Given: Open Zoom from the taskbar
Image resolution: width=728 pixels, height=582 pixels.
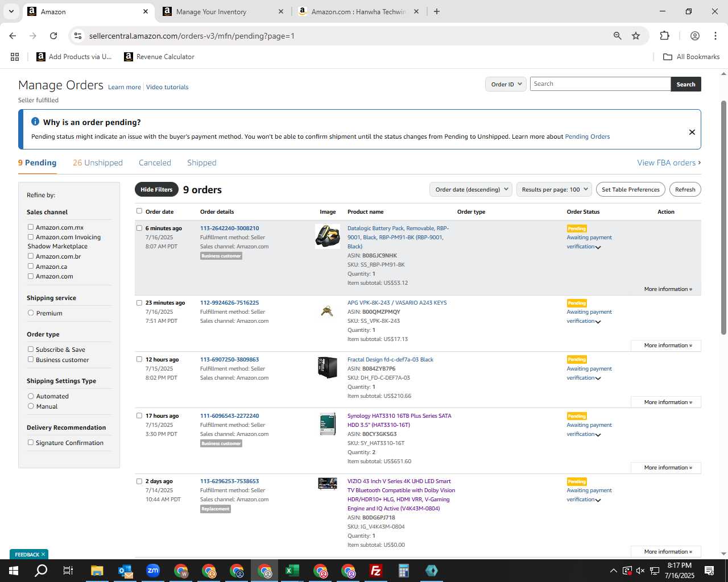Looking at the screenshot, I should tap(152, 570).
